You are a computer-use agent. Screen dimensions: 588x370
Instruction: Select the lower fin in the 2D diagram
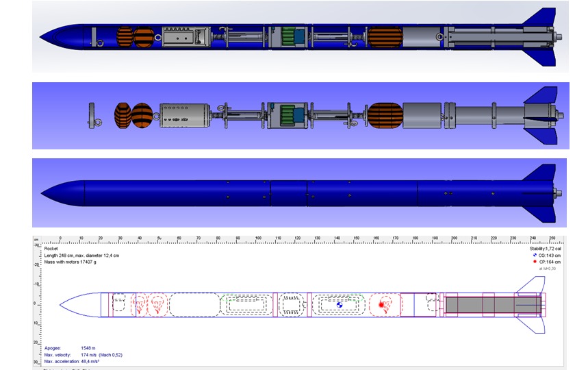coord(532,325)
